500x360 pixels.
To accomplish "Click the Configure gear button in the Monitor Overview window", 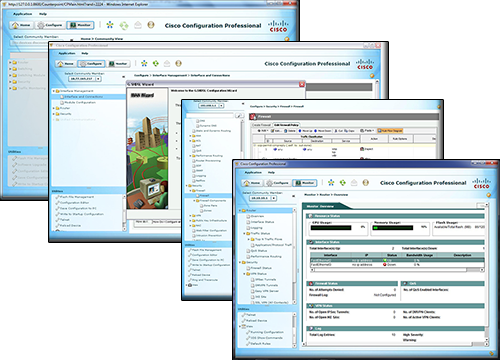I will 277,183.
